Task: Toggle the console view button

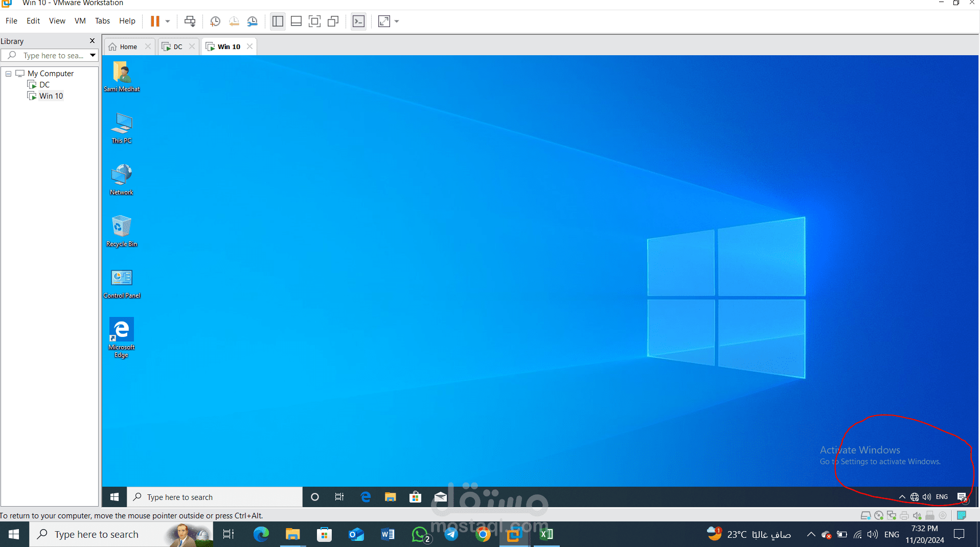Action: [359, 21]
